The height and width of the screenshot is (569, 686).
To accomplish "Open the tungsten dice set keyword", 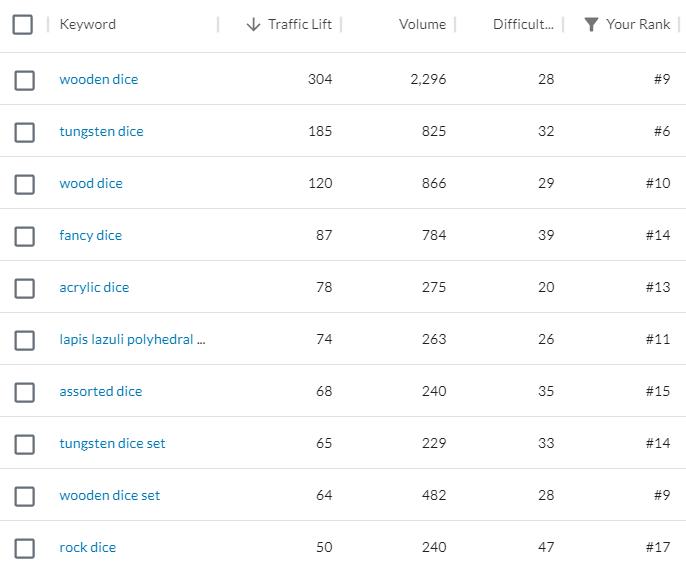I will (112, 443).
